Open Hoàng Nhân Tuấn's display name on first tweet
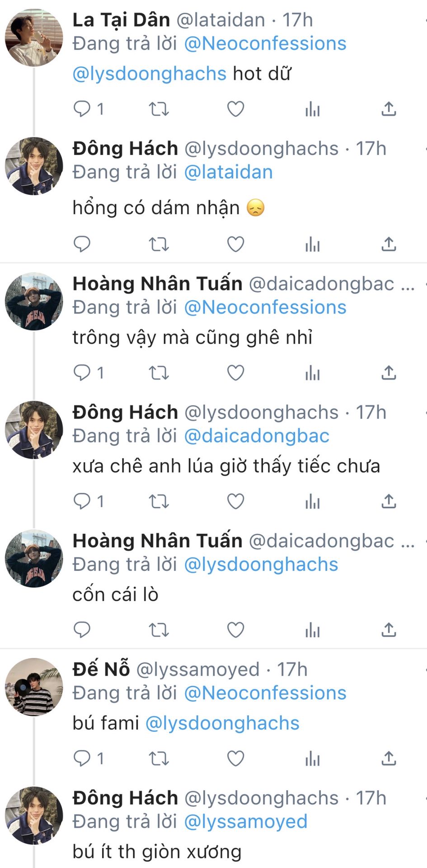Screen dimensions: 427x868 tap(157, 284)
